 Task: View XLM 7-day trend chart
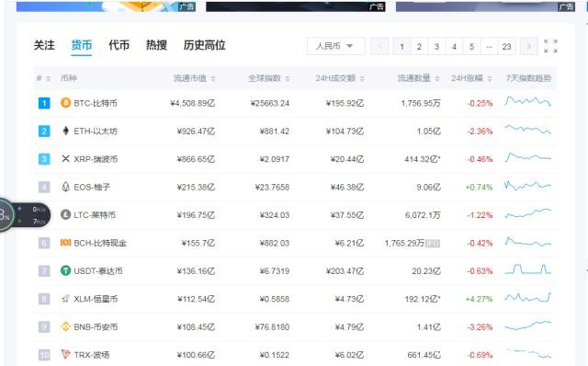pyautogui.click(x=528, y=297)
